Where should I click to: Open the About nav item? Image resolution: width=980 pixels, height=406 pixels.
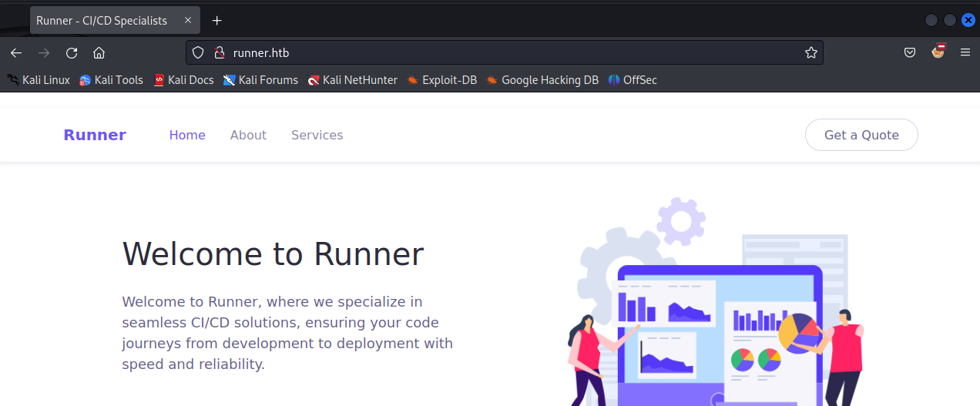[248, 135]
